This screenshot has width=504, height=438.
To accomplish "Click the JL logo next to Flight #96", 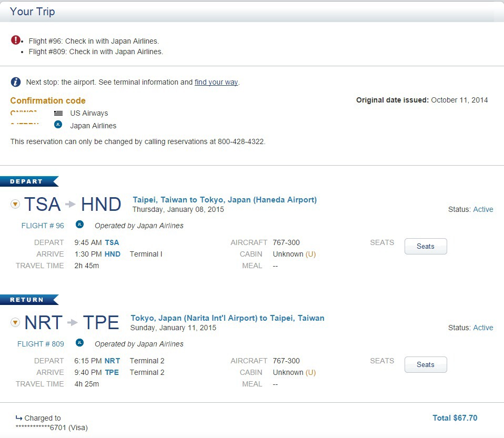I will 80,225.
